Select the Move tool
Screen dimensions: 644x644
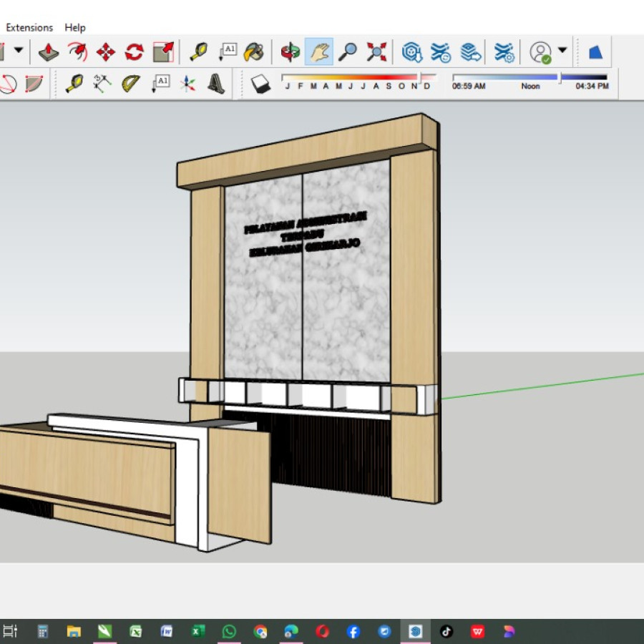coord(106,52)
